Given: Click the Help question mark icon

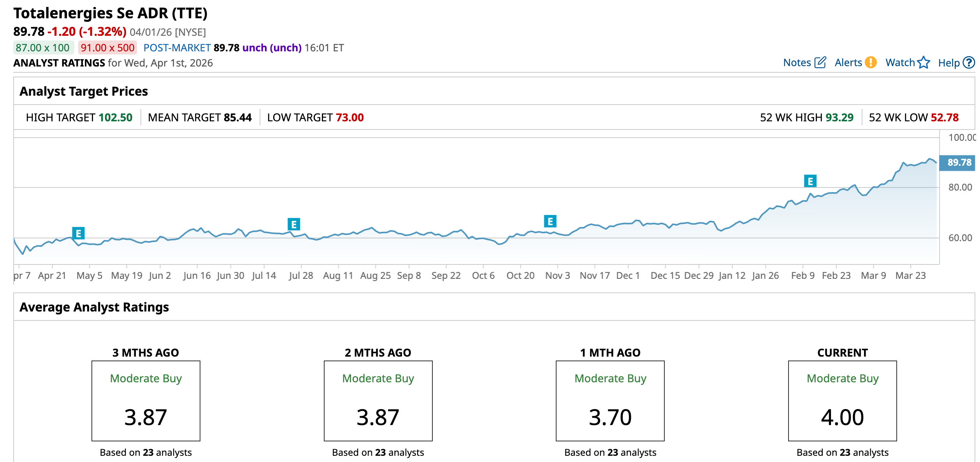Looking at the screenshot, I should point(968,63).
